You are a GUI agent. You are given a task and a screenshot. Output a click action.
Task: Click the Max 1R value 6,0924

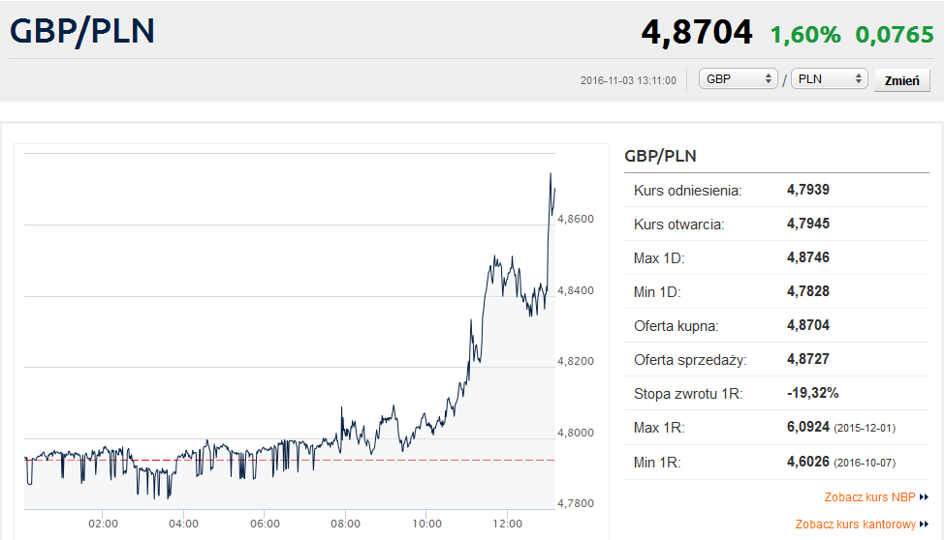click(x=808, y=427)
